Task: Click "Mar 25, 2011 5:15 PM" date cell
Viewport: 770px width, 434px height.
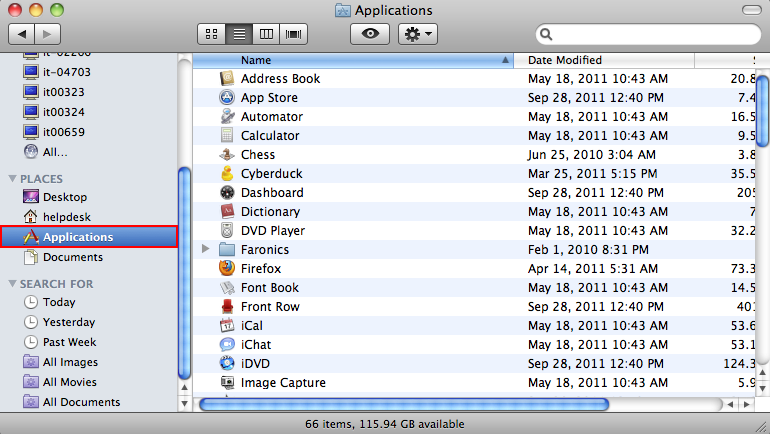Action: 592,173
